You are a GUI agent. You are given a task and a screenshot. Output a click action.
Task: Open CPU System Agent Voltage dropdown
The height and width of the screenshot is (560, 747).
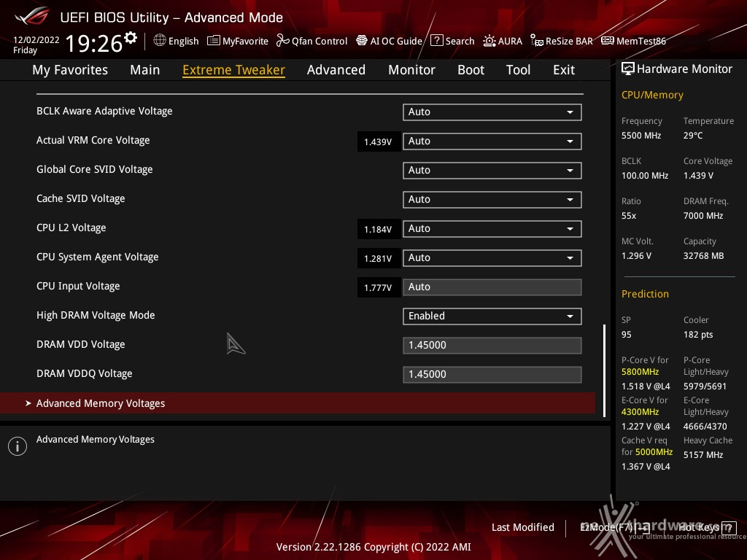pyautogui.click(x=492, y=257)
